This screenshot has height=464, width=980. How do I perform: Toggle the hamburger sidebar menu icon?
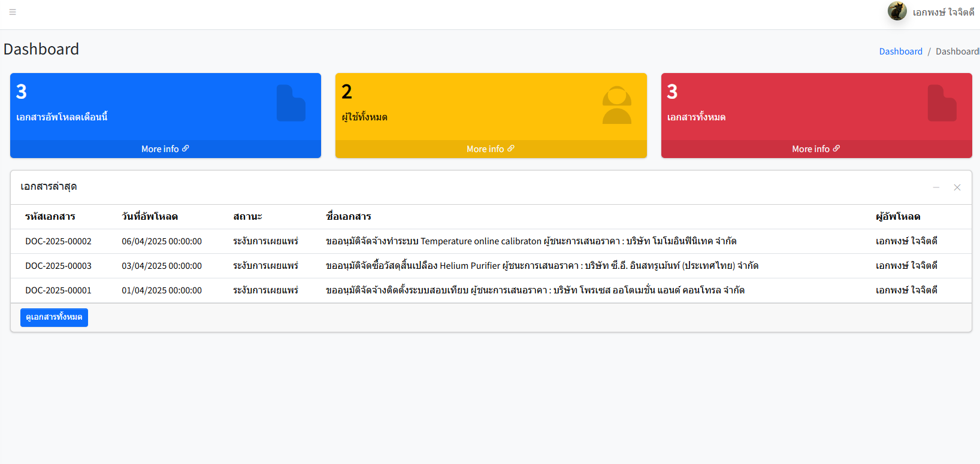(13, 12)
